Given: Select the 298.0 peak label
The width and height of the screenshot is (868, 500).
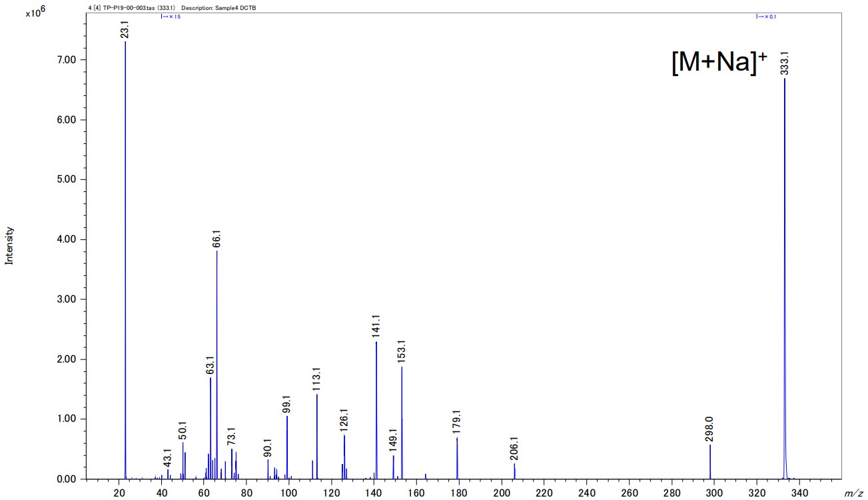Looking at the screenshot, I should 710,430.
